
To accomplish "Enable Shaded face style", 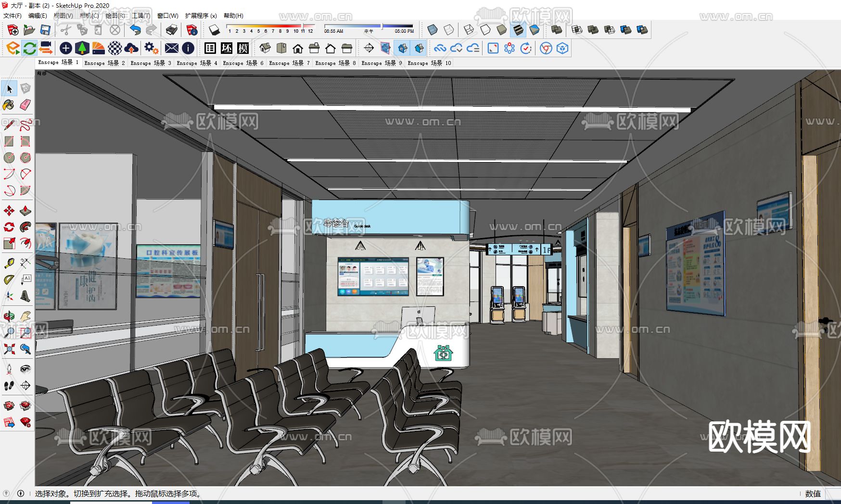I will click(502, 30).
